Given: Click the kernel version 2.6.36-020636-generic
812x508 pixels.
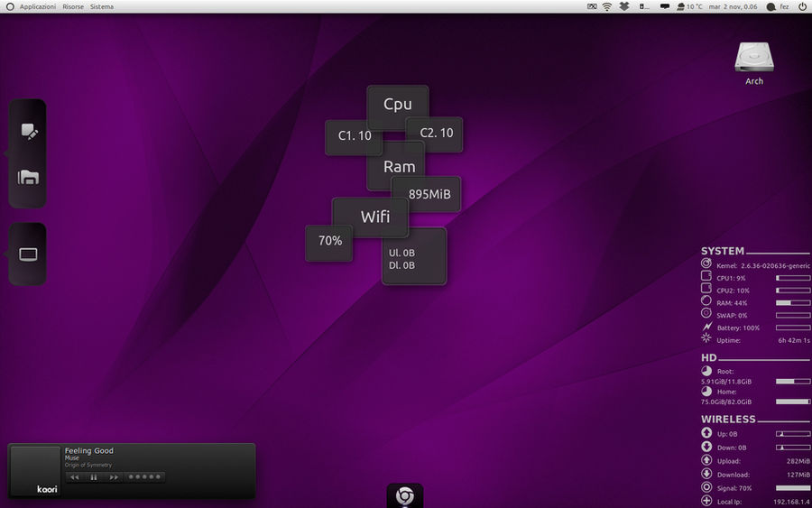Looking at the screenshot, I should pyautogui.click(x=775, y=265).
